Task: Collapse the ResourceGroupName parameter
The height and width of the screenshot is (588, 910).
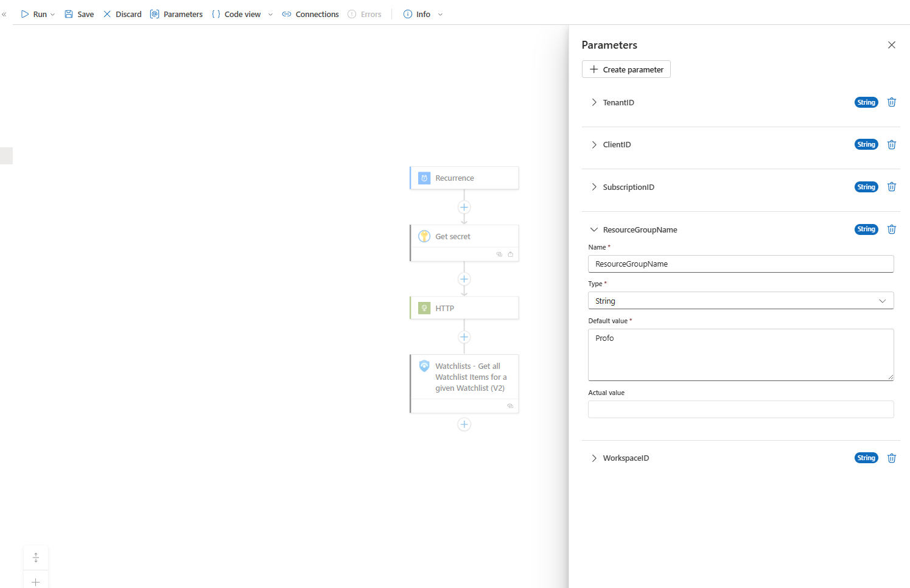Action: click(x=594, y=229)
